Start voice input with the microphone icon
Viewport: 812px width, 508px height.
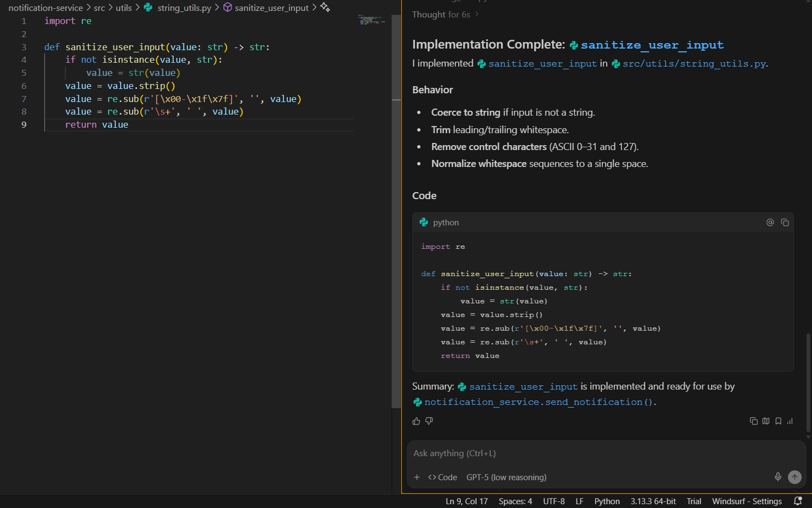[778, 476]
